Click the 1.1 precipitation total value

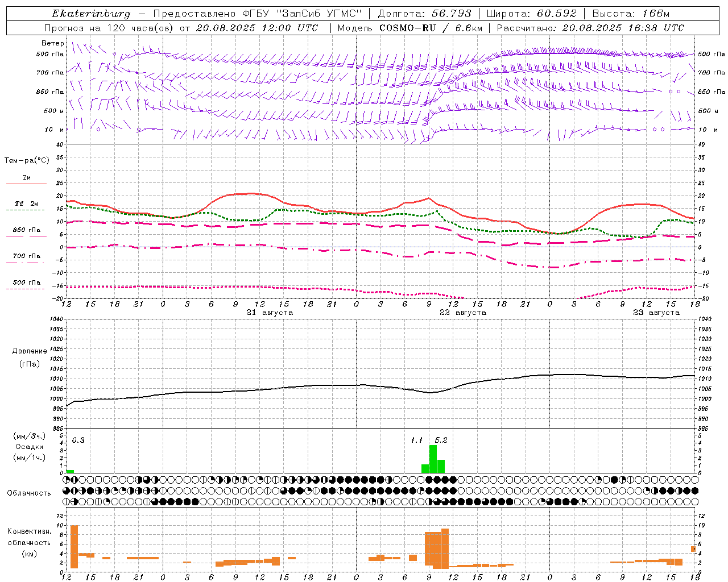[x=417, y=440]
